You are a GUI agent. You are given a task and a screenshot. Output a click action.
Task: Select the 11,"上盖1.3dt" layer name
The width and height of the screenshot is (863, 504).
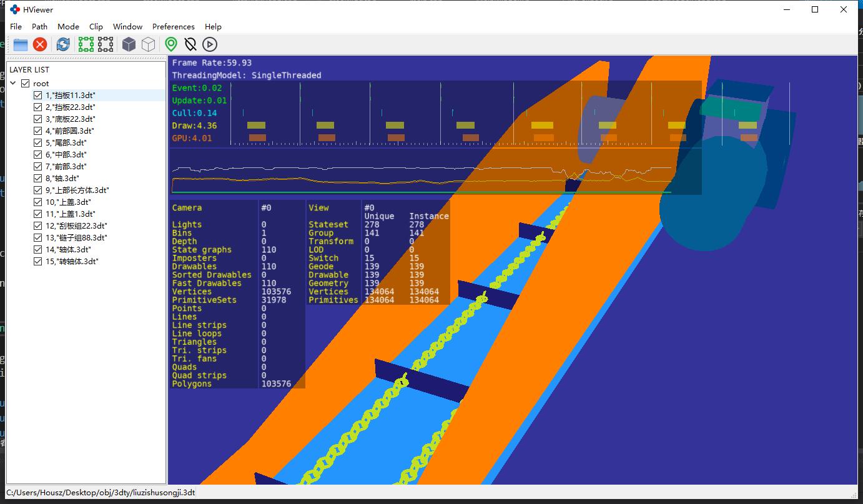[x=71, y=214]
